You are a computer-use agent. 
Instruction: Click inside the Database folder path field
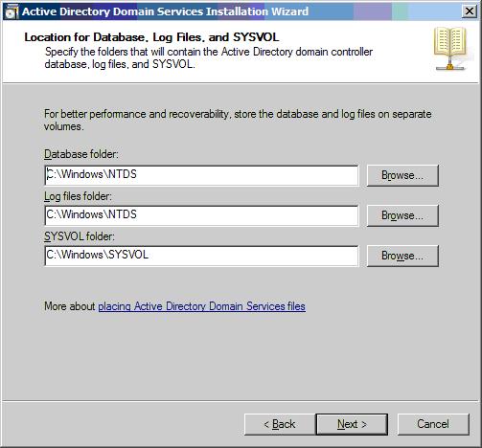tap(201, 175)
